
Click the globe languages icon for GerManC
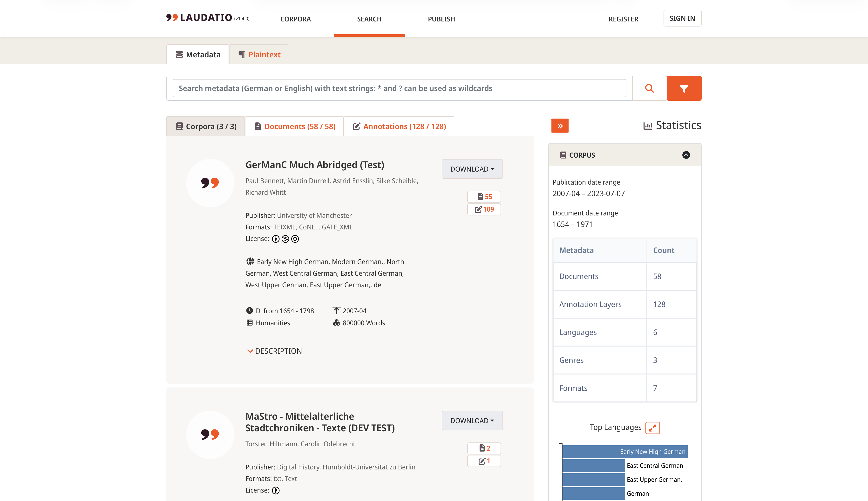point(250,261)
